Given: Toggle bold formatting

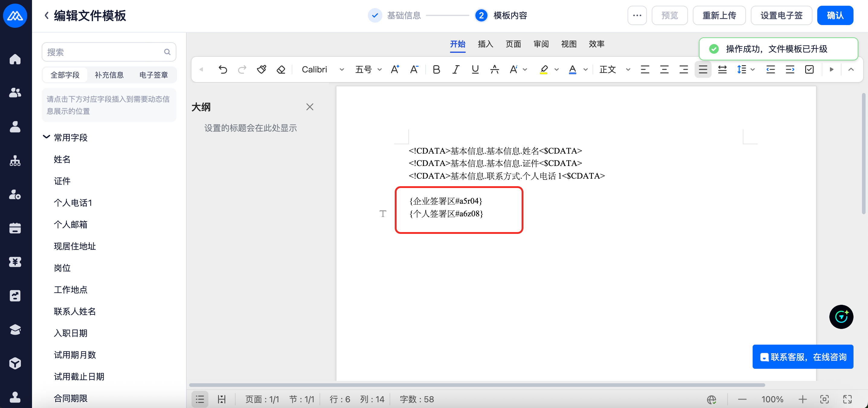Looking at the screenshot, I should click(x=436, y=70).
